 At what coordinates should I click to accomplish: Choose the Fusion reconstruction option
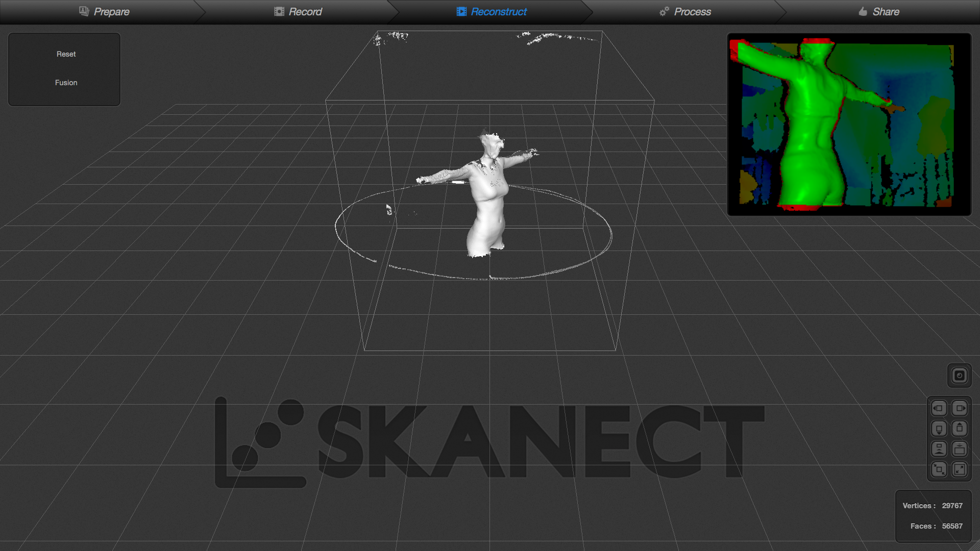[66, 83]
